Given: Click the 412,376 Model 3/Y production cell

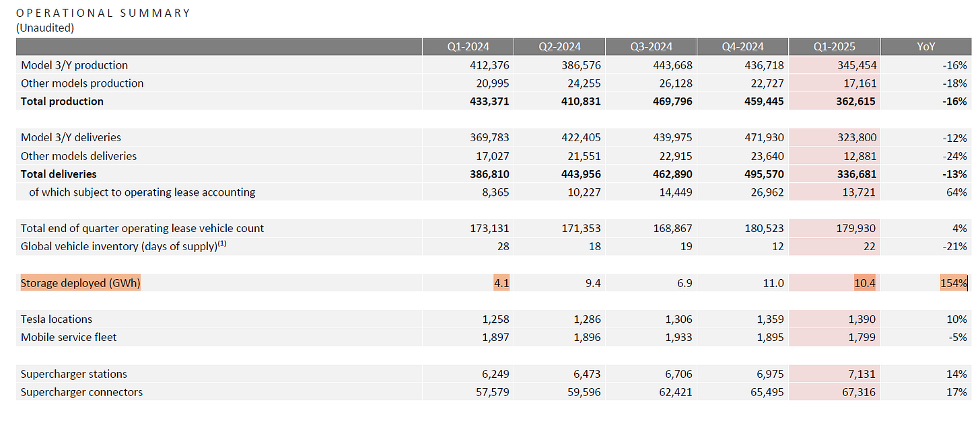Looking at the screenshot, I should click(489, 65).
